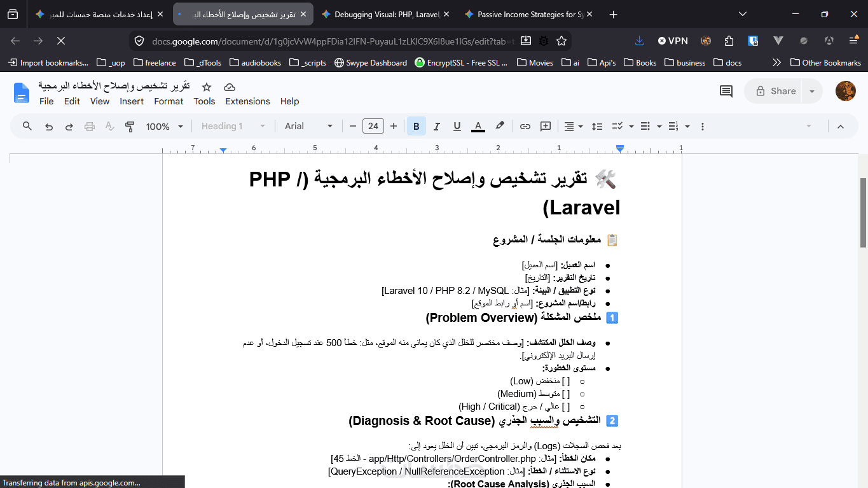Click the Share button
Image resolution: width=868 pixels, height=488 pixels.
[x=775, y=91]
